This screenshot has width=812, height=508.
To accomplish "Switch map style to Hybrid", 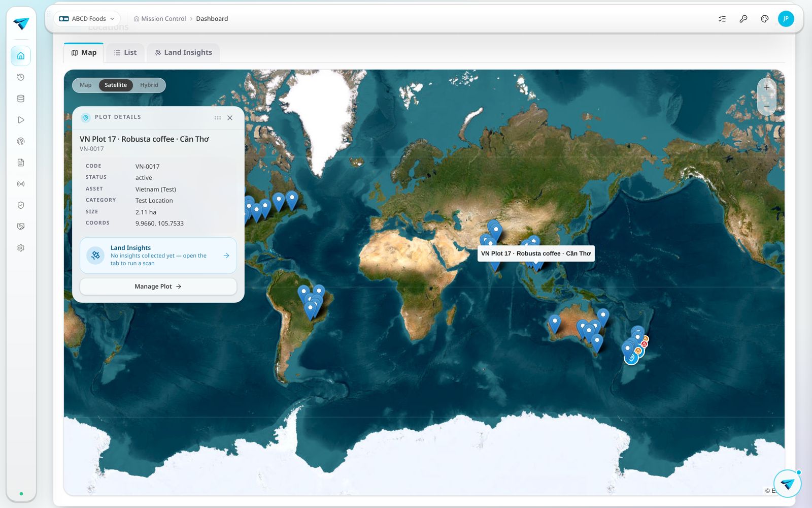I will [149, 85].
